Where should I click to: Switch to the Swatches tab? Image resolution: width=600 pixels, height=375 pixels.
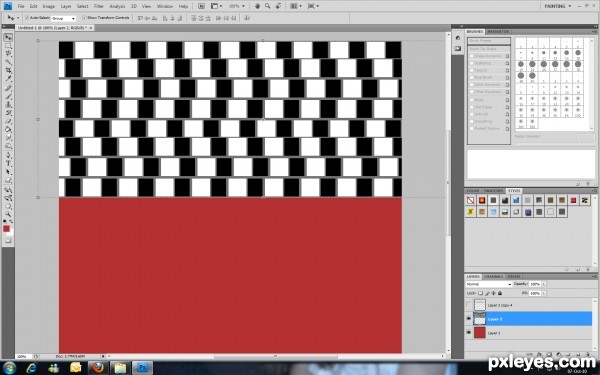[x=493, y=191]
